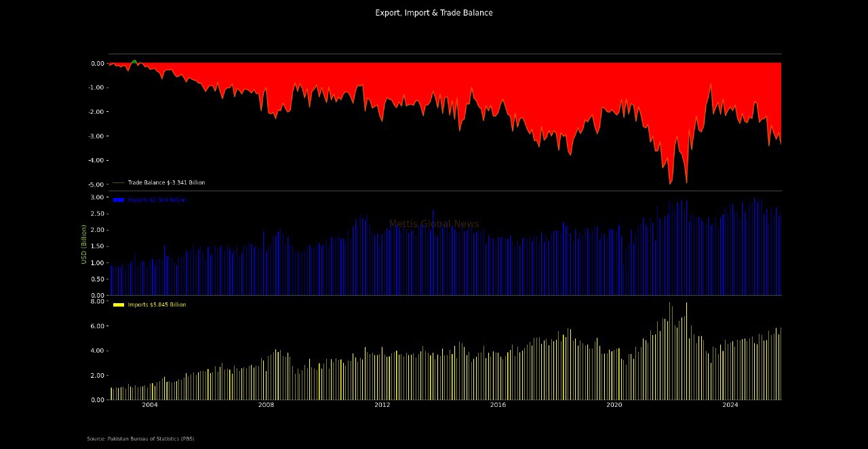The image size is (868, 449).
Task: Click the blue Exports legend color swatch
Action: pos(119,200)
